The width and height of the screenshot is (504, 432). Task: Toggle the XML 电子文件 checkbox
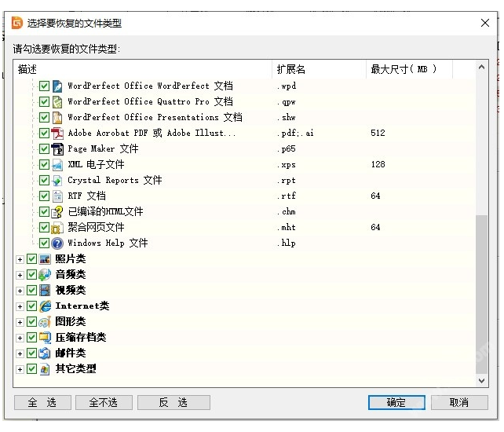point(44,165)
